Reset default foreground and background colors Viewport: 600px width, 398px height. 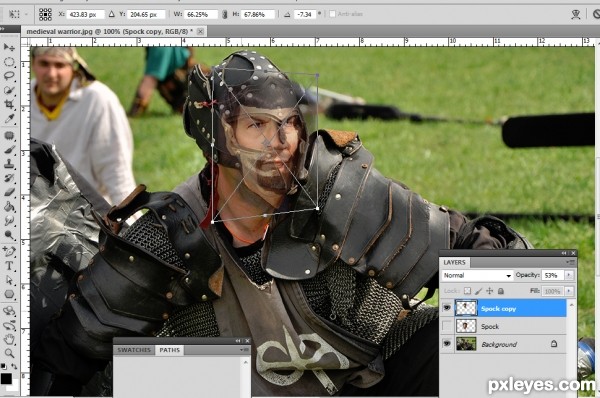point(3,366)
